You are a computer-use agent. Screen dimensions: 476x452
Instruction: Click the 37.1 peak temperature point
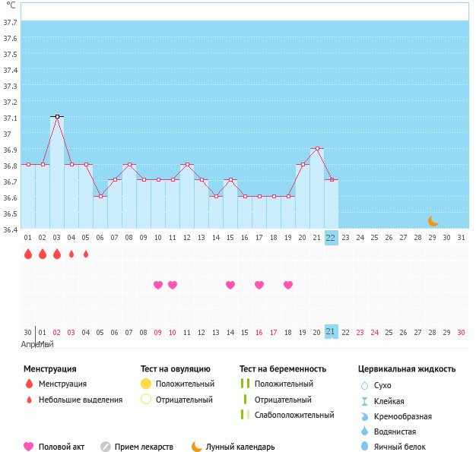click(x=57, y=117)
